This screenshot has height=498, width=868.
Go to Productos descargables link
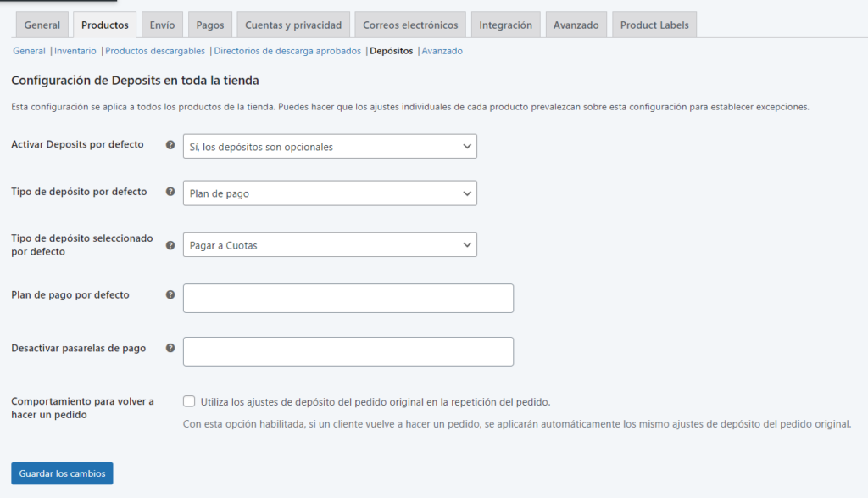point(155,51)
